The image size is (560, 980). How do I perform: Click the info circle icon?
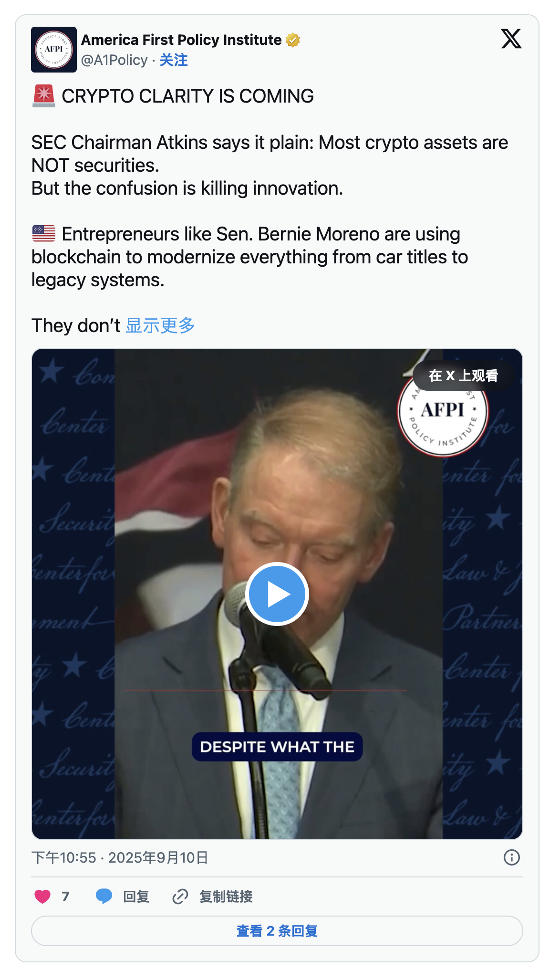pyautogui.click(x=511, y=858)
